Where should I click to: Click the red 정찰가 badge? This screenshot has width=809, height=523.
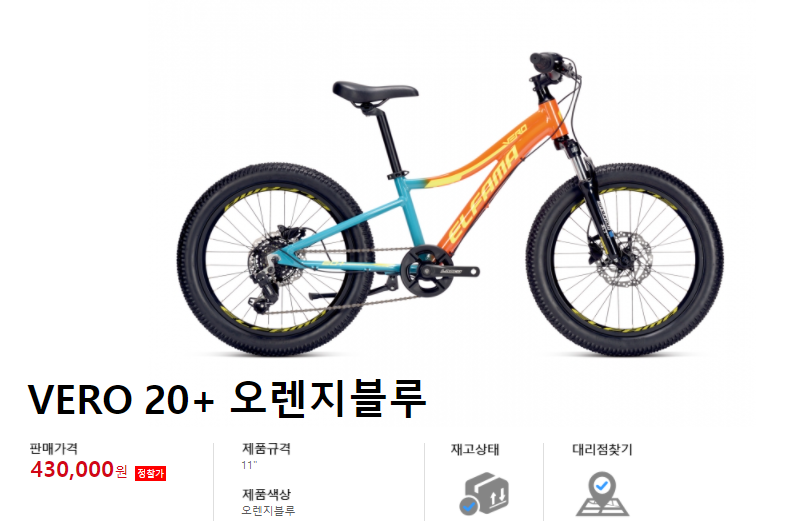click(x=150, y=473)
